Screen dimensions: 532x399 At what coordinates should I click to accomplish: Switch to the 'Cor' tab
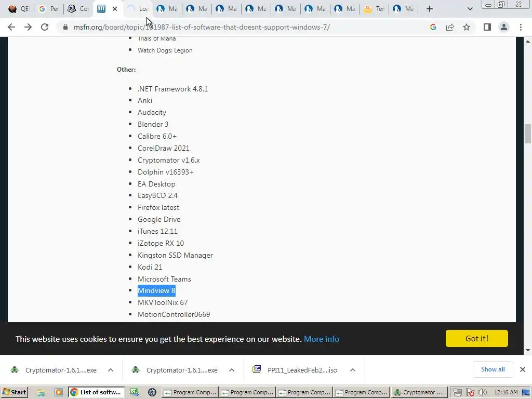coord(78,9)
